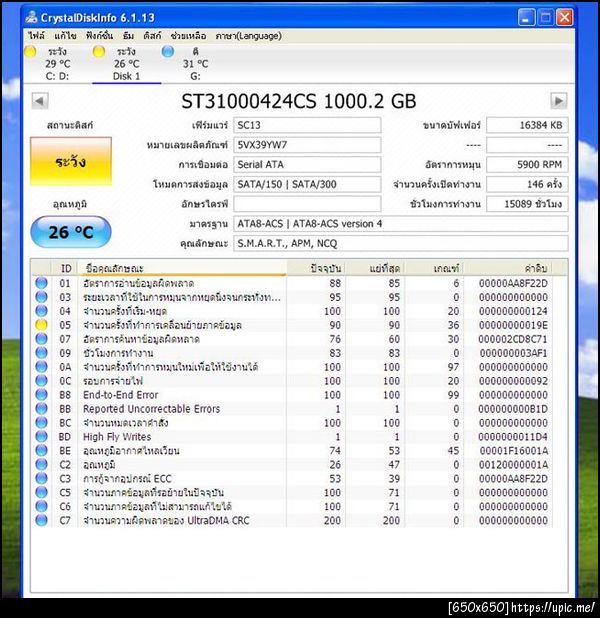This screenshot has height=618, width=600.
Task: Click the empty drive letter field
Action: [x=307, y=204]
